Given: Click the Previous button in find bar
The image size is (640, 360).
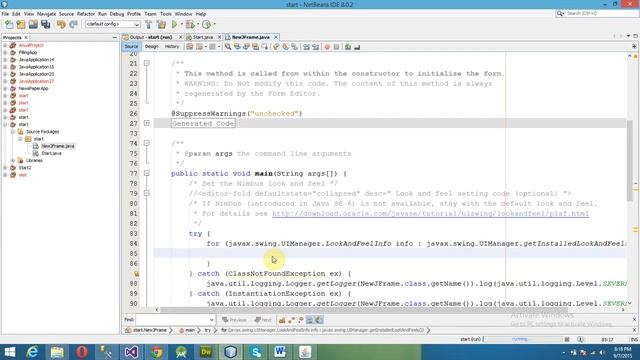Looking at the screenshot, I should click(x=234, y=320).
